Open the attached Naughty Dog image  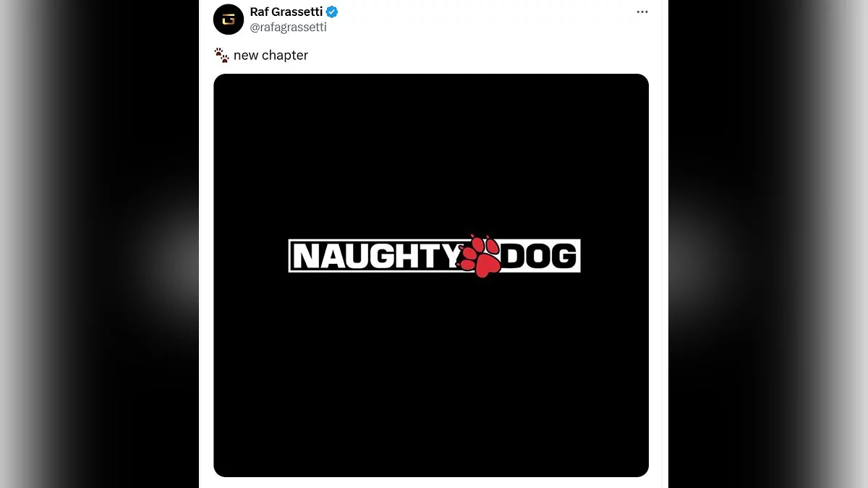(431, 275)
